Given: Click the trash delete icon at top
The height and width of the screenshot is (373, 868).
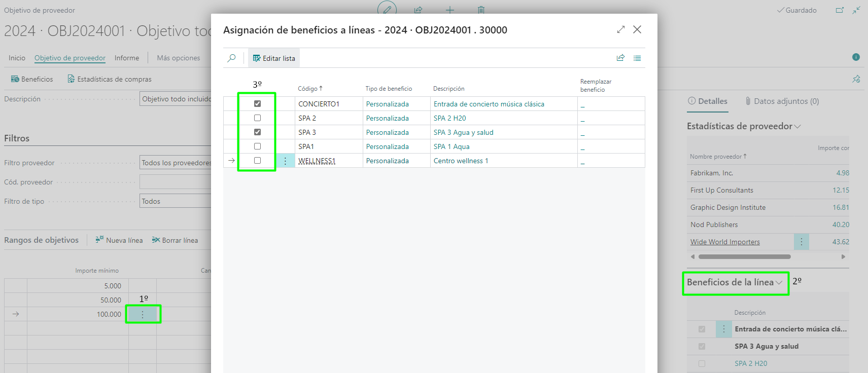Looking at the screenshot, I should [481, 10].
